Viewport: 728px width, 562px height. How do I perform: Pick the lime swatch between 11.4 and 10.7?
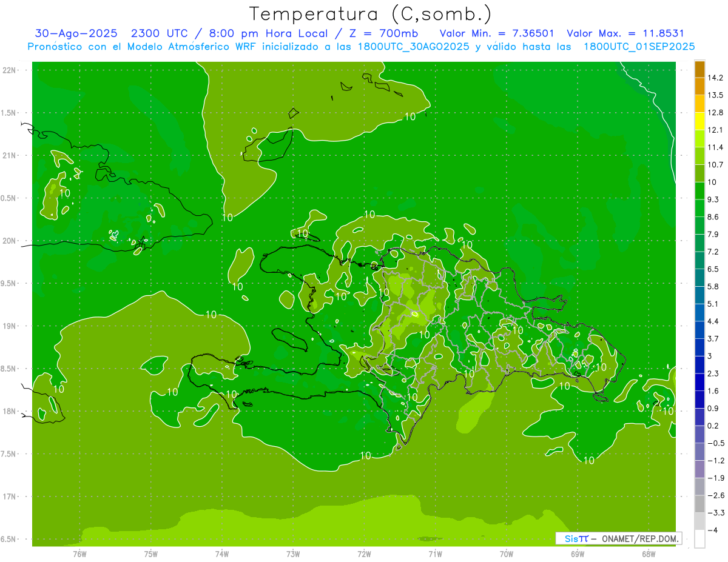[699, 156]
